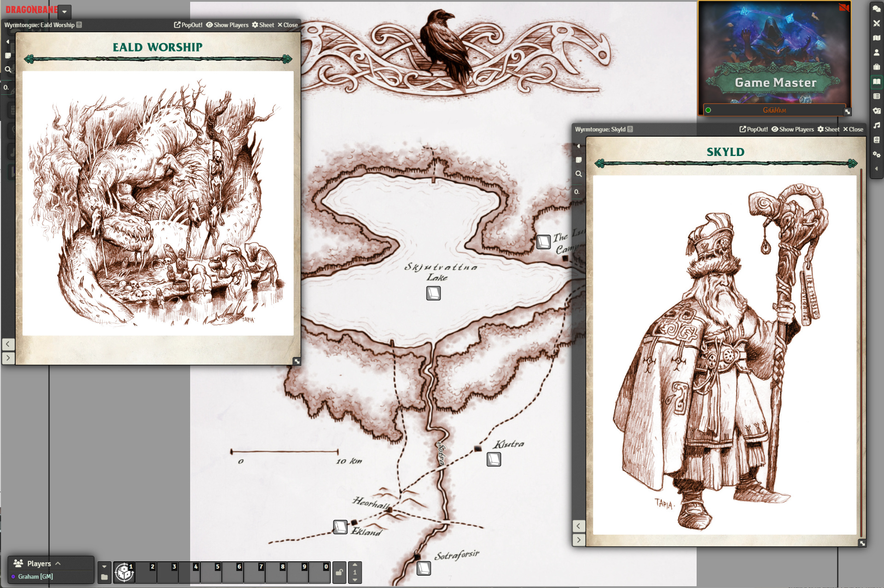The image size is (884, 588).
Task: Click the journal note pin on Skjutvattna Lake
Action: click(433, 293)
